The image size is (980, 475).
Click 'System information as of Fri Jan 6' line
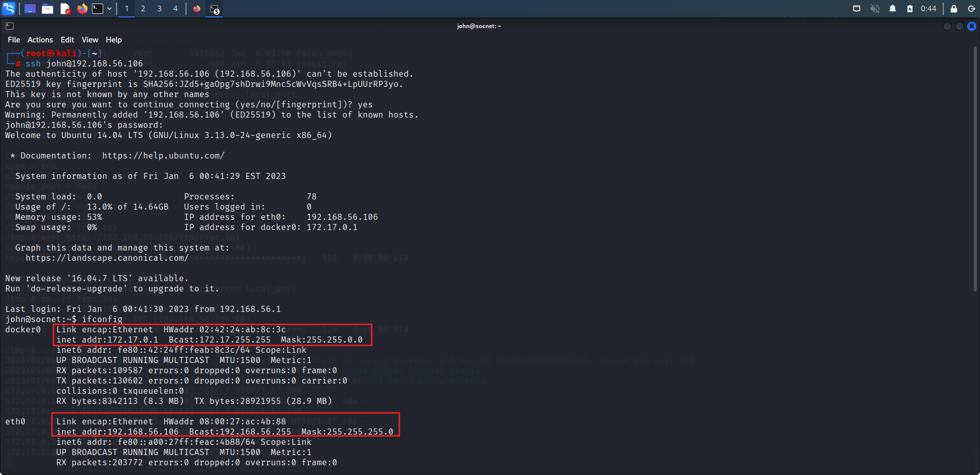[151, 176]
